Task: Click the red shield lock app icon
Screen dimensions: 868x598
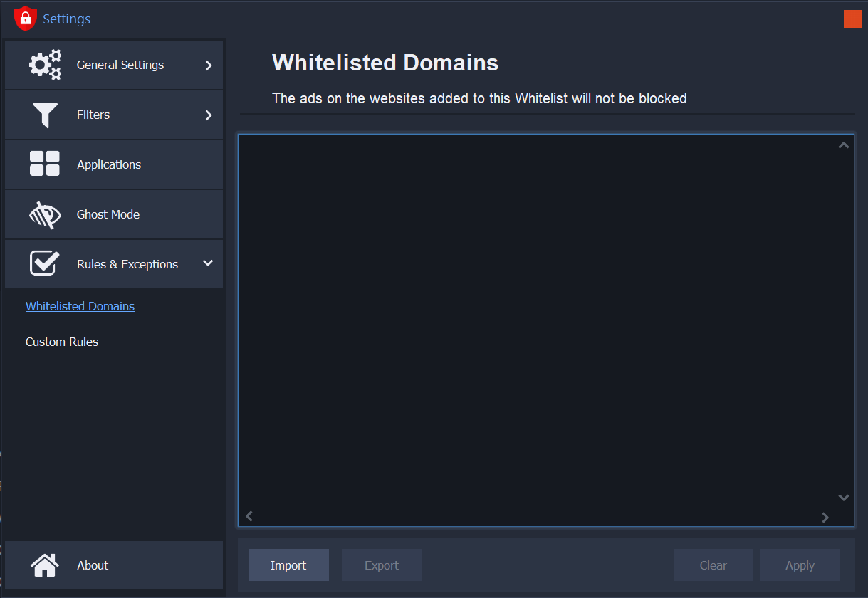Action: coord(25,19)
